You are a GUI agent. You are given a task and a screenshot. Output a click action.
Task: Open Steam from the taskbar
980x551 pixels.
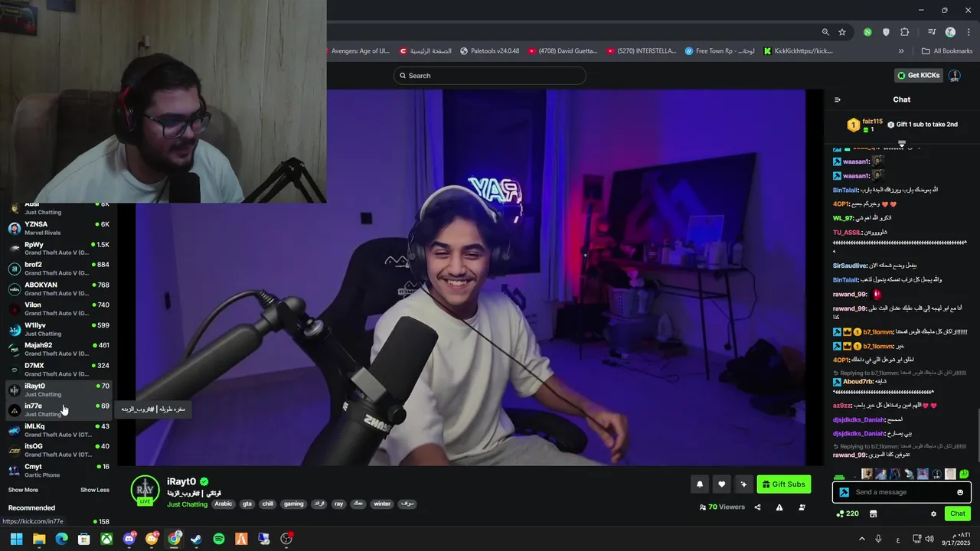pyautogui.click(x=196, y=539)
